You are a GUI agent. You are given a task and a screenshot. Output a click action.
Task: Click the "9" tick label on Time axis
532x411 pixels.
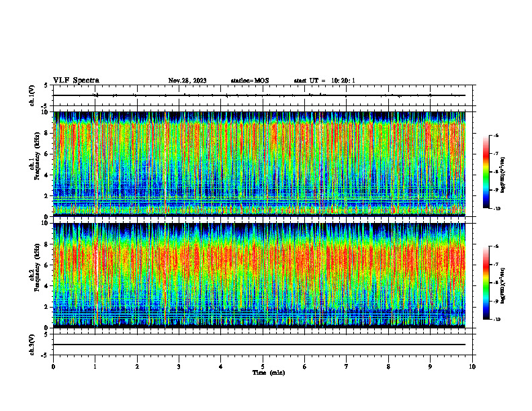[430, 367]
